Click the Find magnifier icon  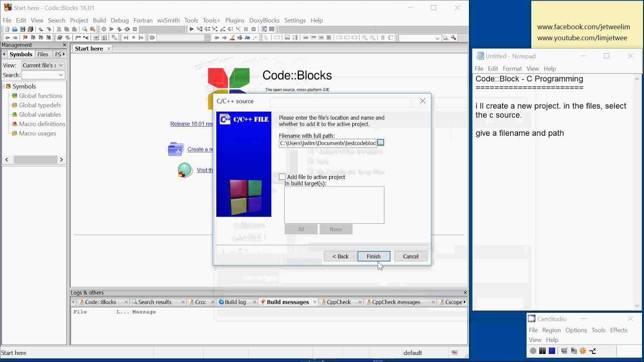point(85,29)
